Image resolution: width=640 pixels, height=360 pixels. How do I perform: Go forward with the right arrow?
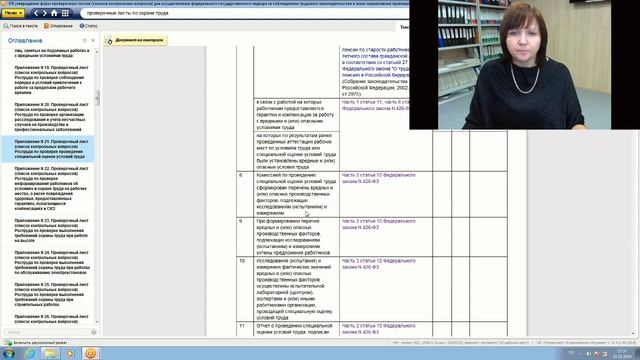[44, 13]
